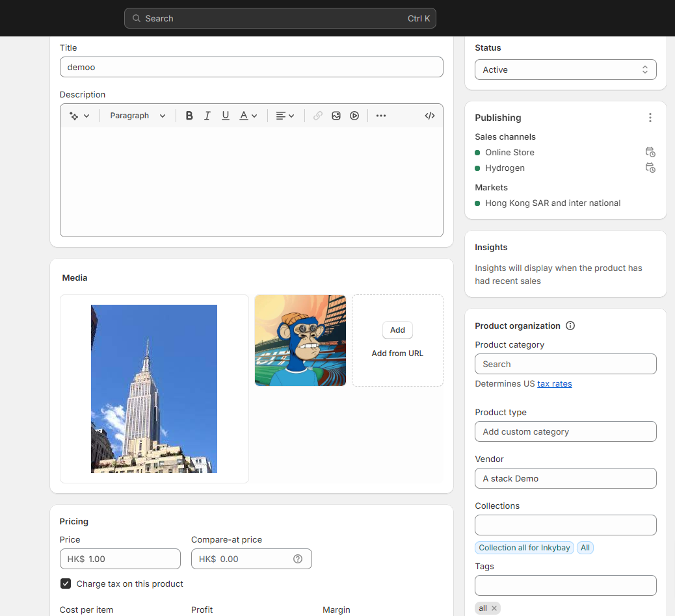This screenshot has width=675, height=616.
Task: Uncheck Charge tax on this product
Action: (66, 584)
